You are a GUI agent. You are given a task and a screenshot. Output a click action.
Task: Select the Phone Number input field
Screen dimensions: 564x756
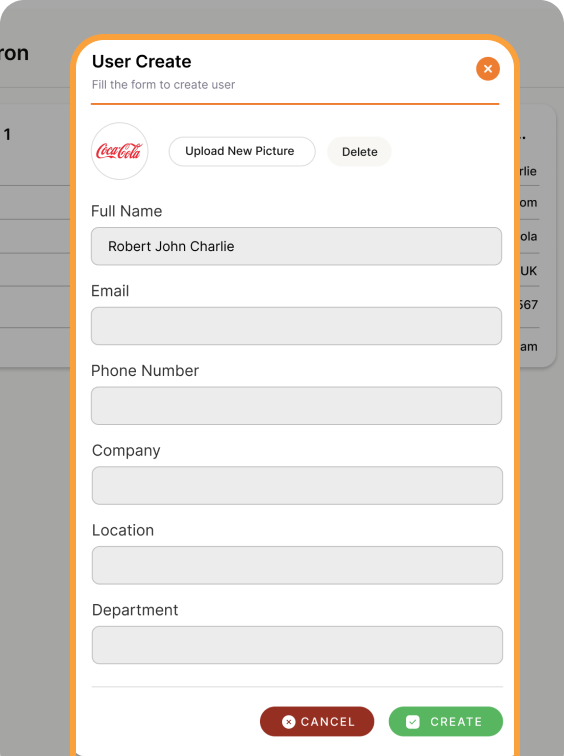pos(296,405)
